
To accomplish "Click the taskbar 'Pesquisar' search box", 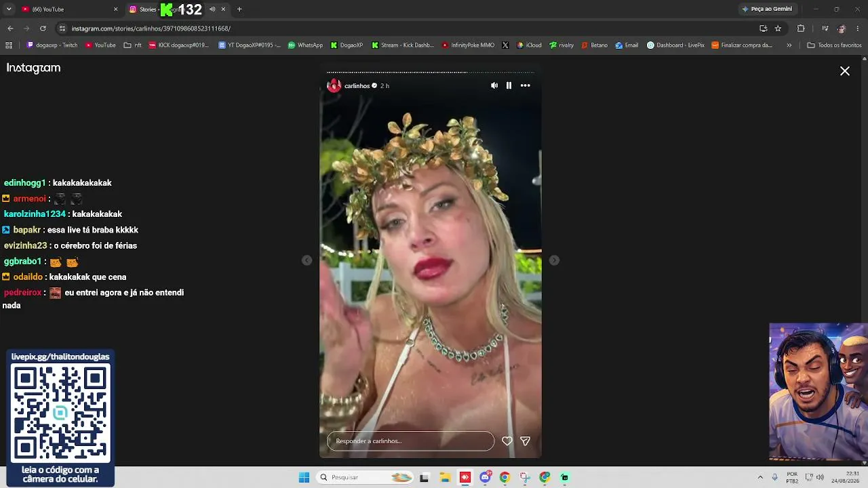I will [x=365, y=477].
